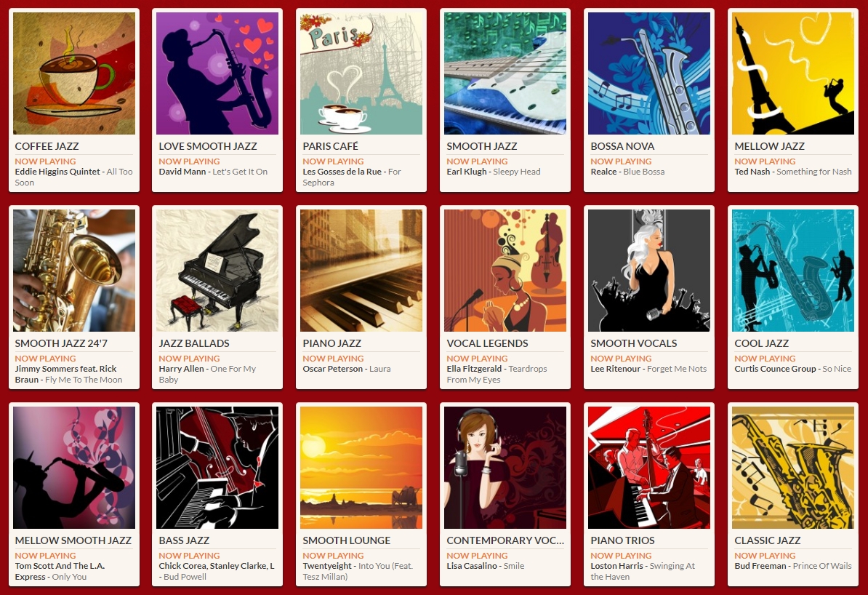Select the Cool Jazz station title
This screenshot has width=868, height=595.
point(762,343)
